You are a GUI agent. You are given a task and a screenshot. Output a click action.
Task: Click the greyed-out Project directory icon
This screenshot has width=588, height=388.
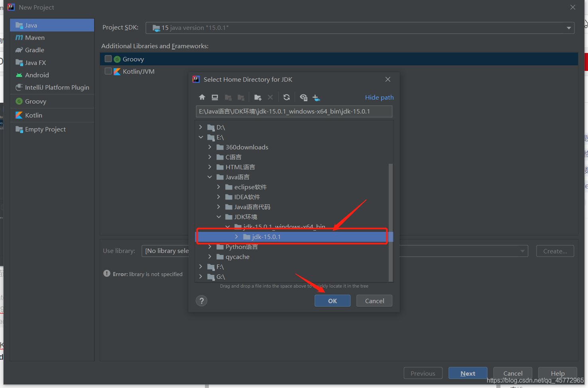[228, 97]
